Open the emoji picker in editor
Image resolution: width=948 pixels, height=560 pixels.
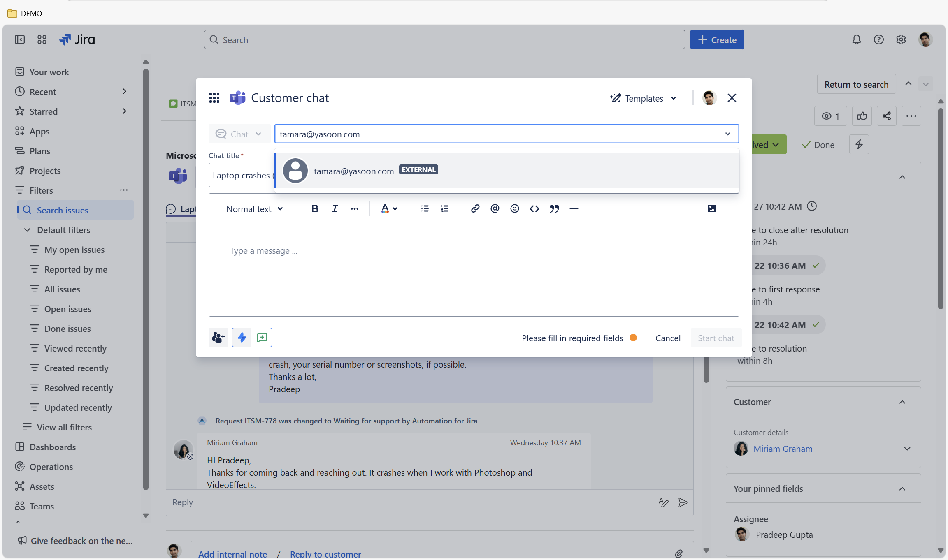click(x=514, y=209)
